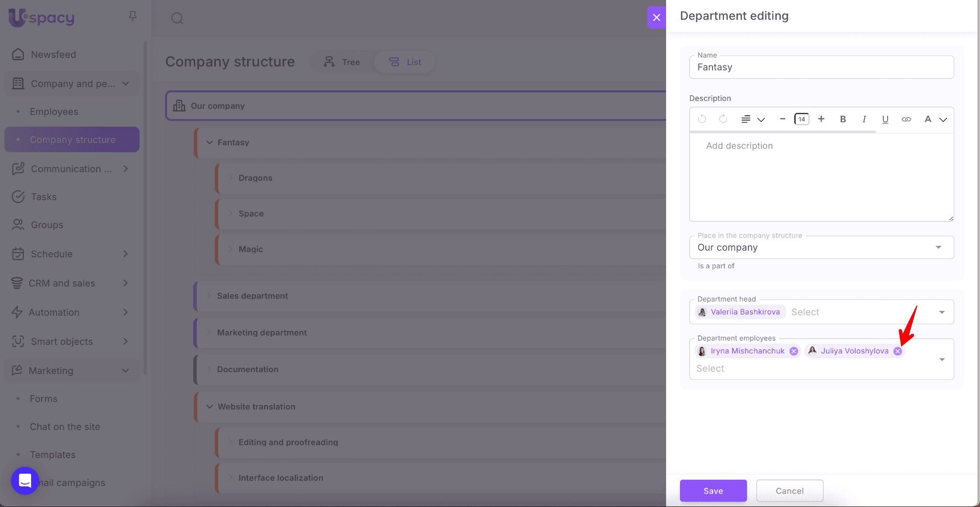Click the Name input field
Image resolution: width=980 pixels, height=507 pixels.
821,67
